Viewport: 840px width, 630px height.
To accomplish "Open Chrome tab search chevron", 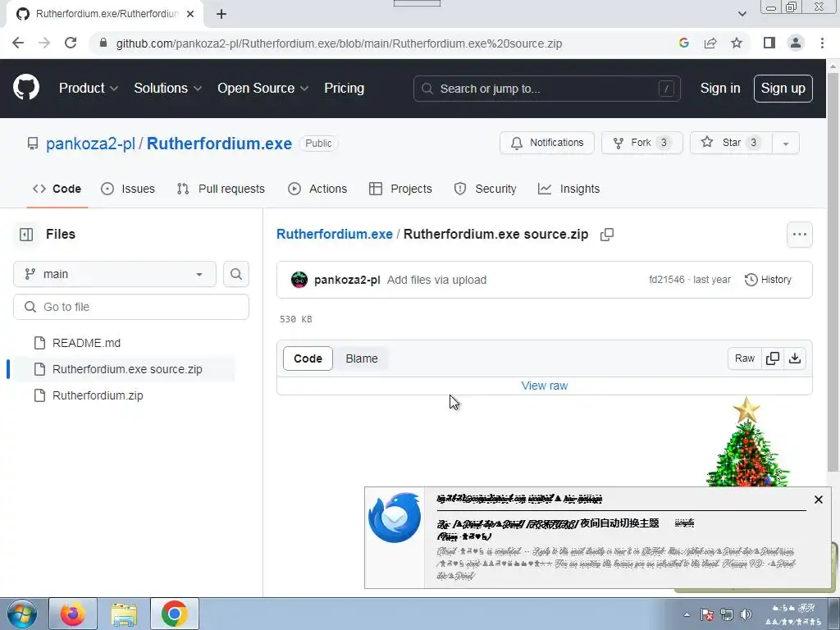I will pos(742,14).
